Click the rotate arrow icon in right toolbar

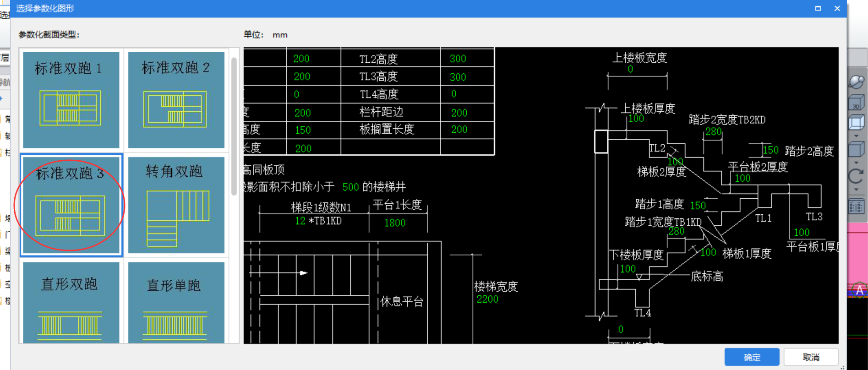click(x=856, y=176)
